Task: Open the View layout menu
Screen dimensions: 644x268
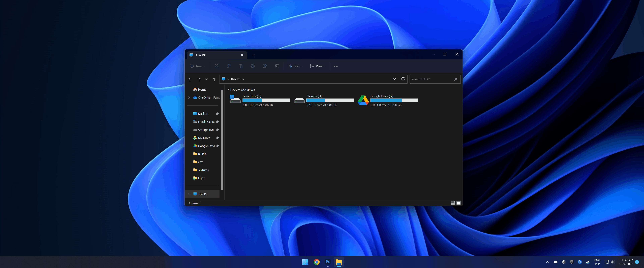Action: 318,66
